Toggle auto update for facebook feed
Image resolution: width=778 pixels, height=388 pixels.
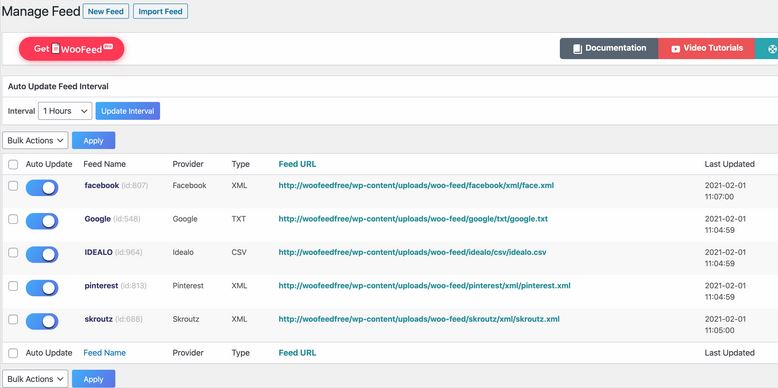coord(42,188)
